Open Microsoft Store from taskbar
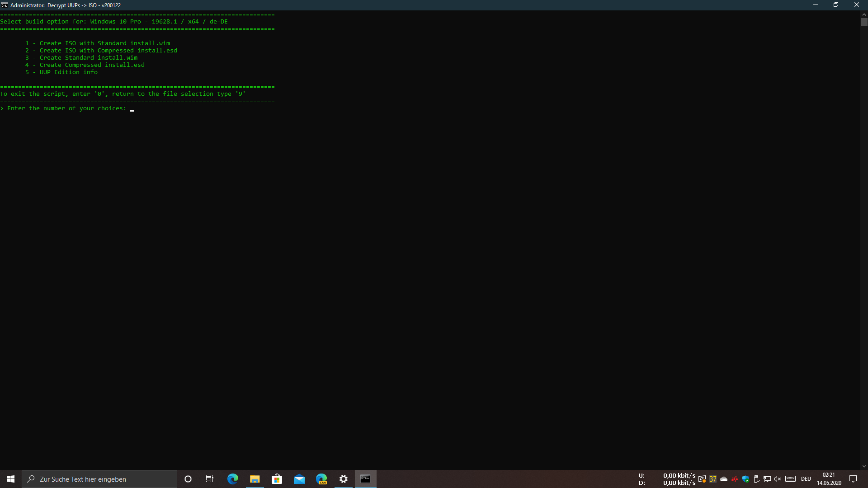The image size is (868, 488). coord(277,479)
